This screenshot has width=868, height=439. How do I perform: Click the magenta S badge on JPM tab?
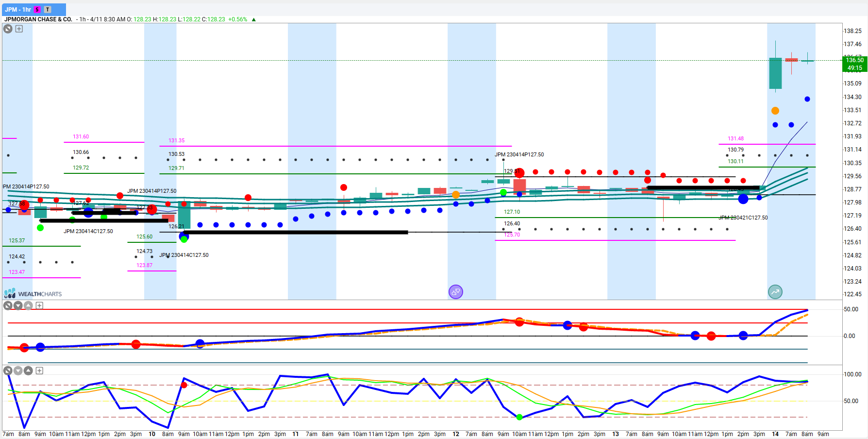37,10
